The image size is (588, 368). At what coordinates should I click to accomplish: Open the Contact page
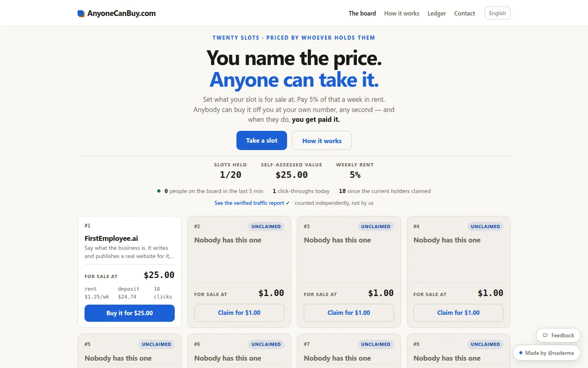click(465, 13)
